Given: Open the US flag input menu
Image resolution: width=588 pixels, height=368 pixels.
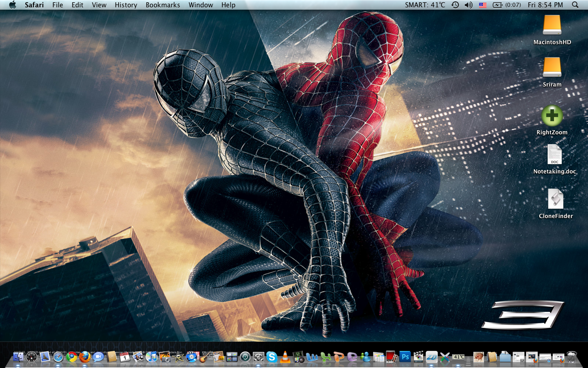Looking at the screenshot, I should pos(482,5).
